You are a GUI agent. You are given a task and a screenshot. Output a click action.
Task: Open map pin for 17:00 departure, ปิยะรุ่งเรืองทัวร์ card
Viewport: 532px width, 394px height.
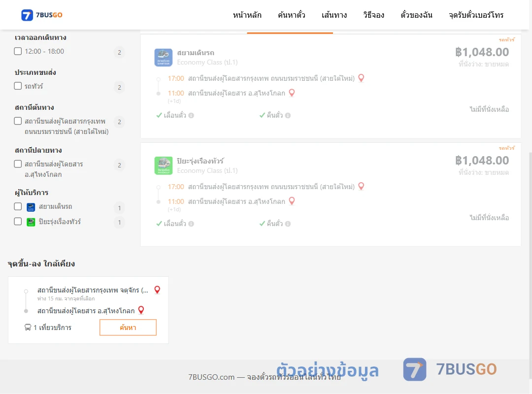[362, 186]
